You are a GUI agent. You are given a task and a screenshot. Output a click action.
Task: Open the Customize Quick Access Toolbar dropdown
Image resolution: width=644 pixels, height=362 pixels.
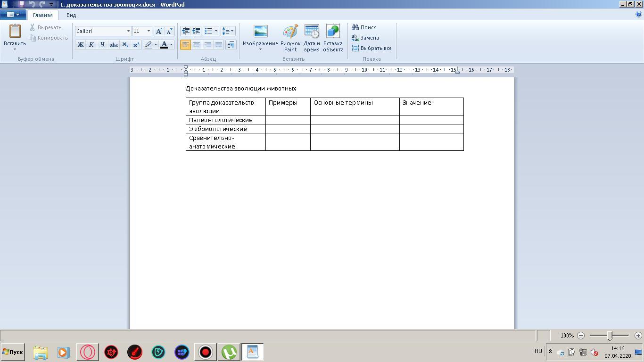51,4
